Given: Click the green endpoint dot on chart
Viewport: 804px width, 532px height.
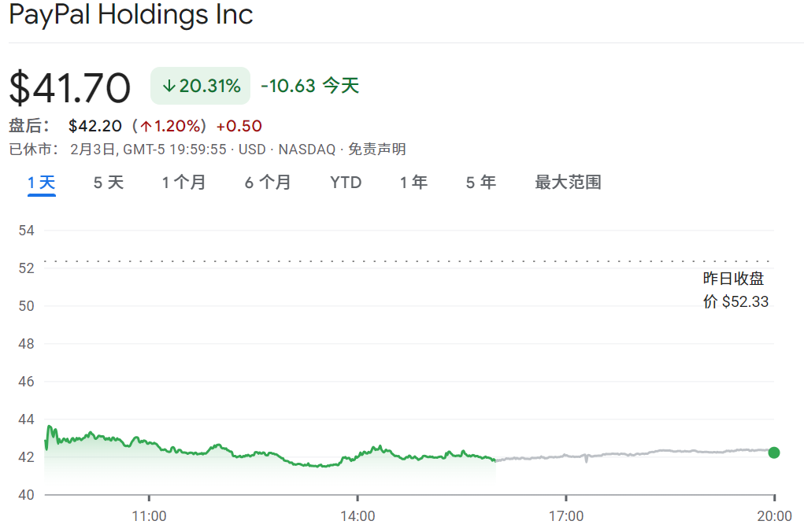Looking at the screenshot, I should click(x=773, y=453).
